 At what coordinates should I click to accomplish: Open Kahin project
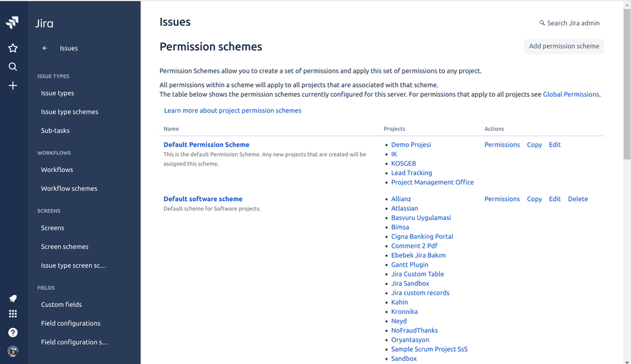tap(400, 302)
